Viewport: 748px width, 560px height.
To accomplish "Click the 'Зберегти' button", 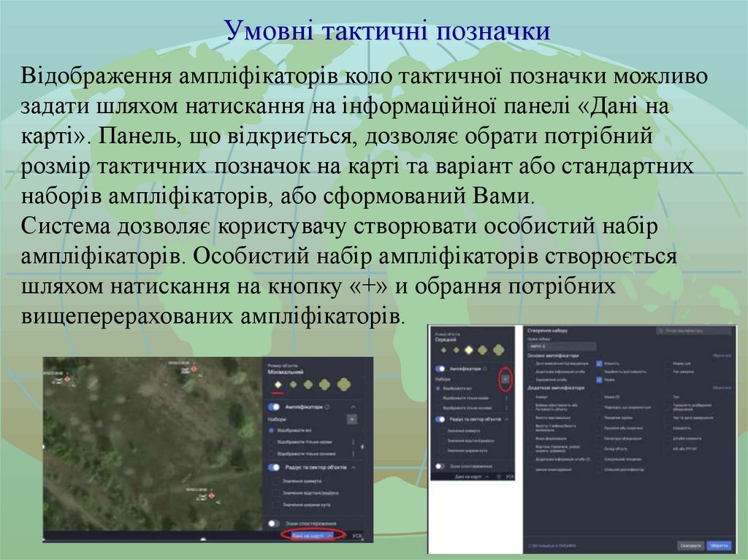I will click(x=719, y=545).
